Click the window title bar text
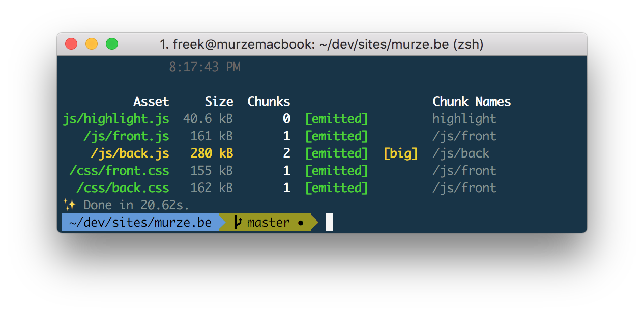The height and width of the screenshot is (314, 644). pyautogui.click(x=321, y=45)
